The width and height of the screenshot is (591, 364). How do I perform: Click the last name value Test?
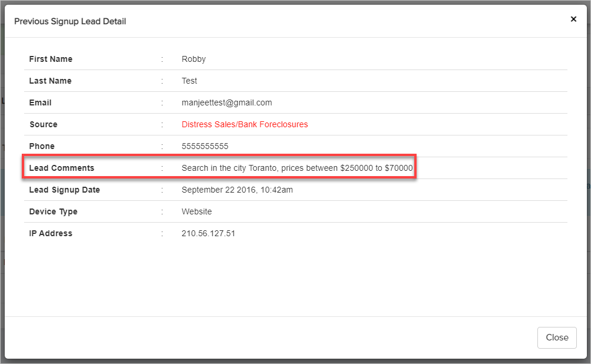coord(189,81)
